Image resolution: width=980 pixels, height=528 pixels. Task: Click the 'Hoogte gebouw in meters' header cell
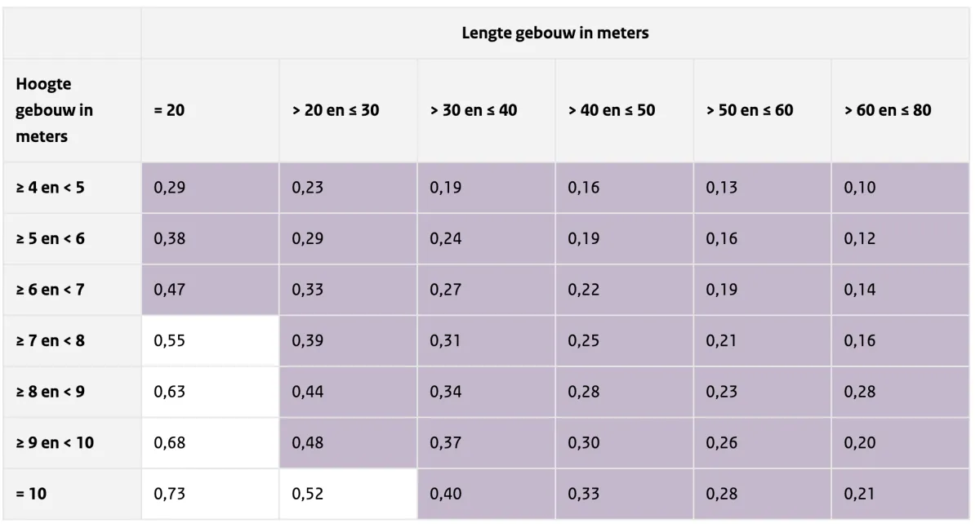[54, 110]
